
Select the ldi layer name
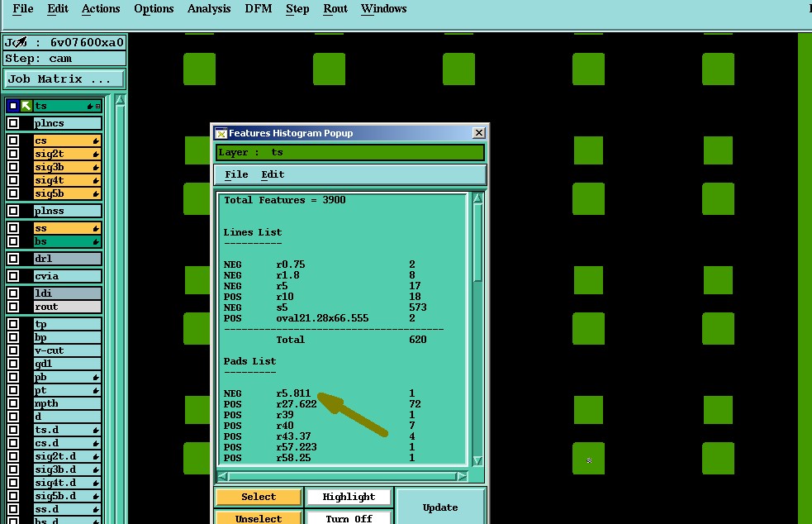tap(67, 293)
